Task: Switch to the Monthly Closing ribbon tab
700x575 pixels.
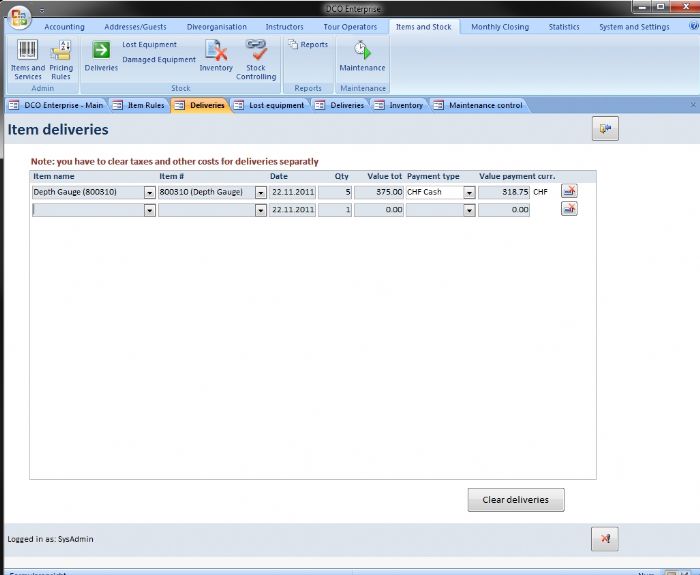Action: 500,27
